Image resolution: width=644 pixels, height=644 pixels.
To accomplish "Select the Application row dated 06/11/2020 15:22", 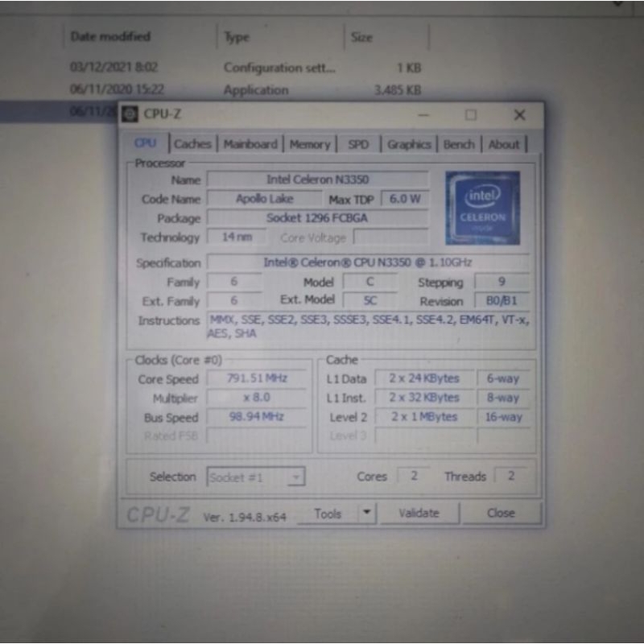I will click(246, 89).
